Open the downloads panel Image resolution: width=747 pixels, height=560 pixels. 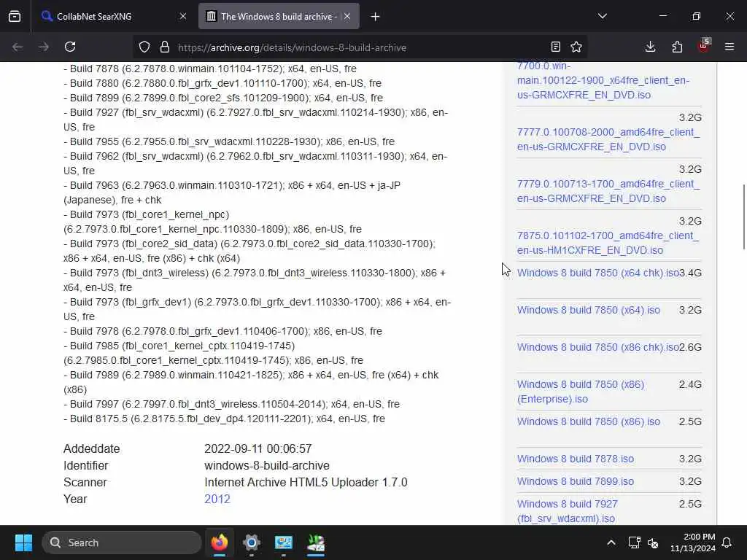click(x=650, y=47)
